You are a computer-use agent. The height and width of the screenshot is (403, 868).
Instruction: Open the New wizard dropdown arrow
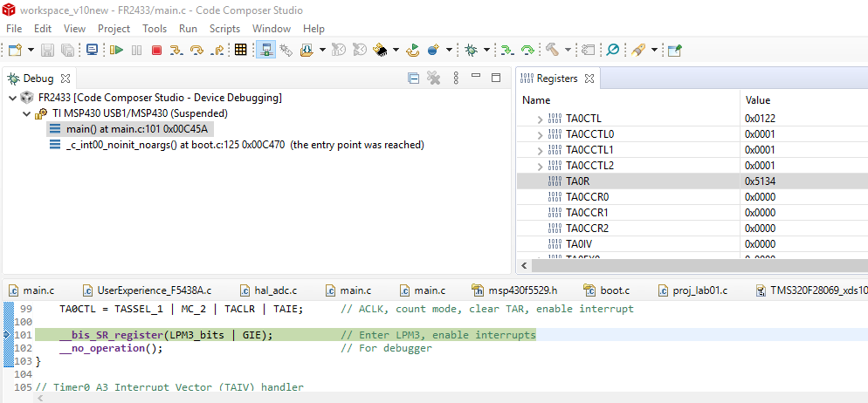point(31,51)
